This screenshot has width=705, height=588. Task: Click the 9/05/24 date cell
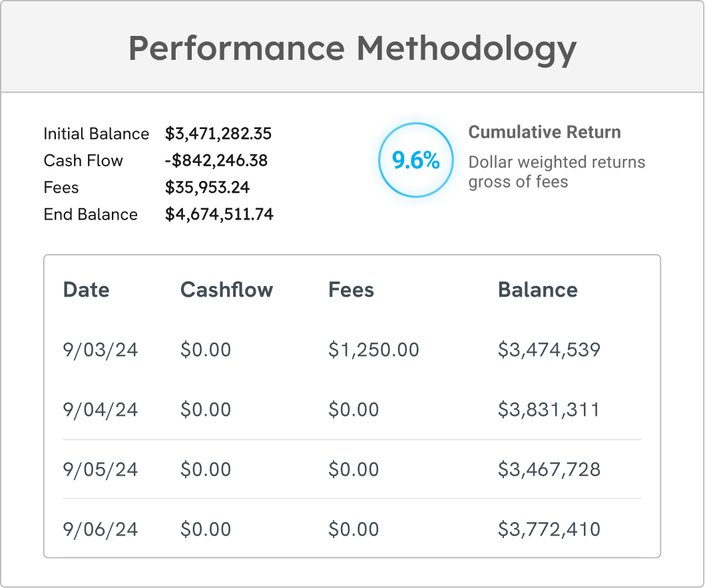[x=101, y=470]
